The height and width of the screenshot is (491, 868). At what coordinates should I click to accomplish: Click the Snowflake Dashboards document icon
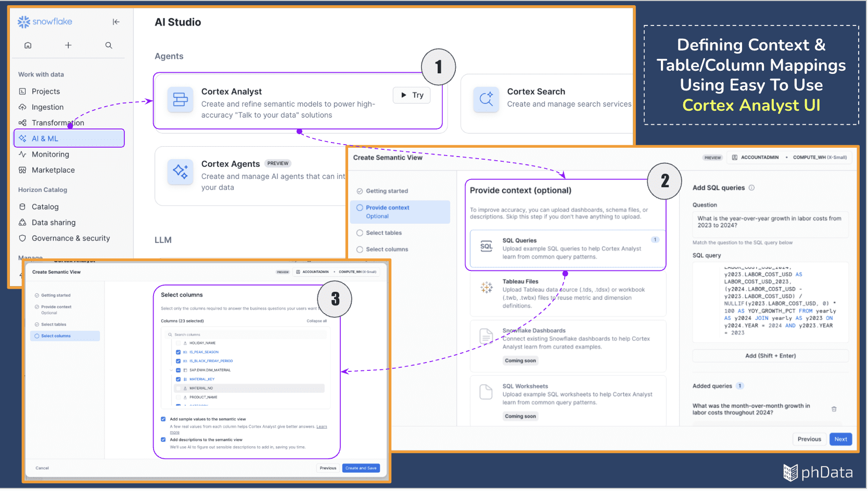point(486,336)
